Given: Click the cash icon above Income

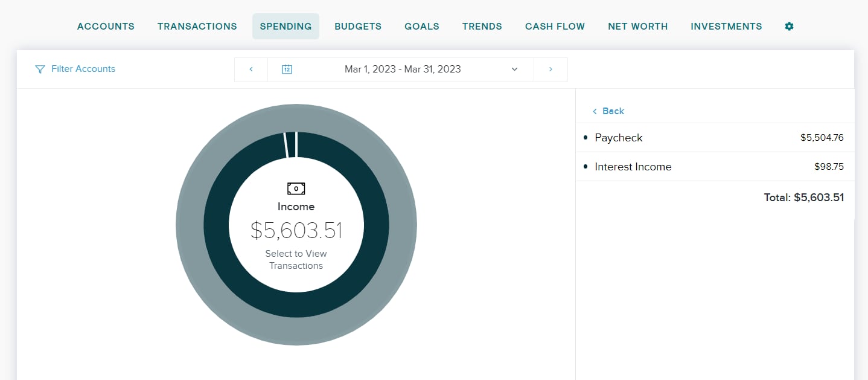Looking at the screenshot, I should [x=296, y=188].
